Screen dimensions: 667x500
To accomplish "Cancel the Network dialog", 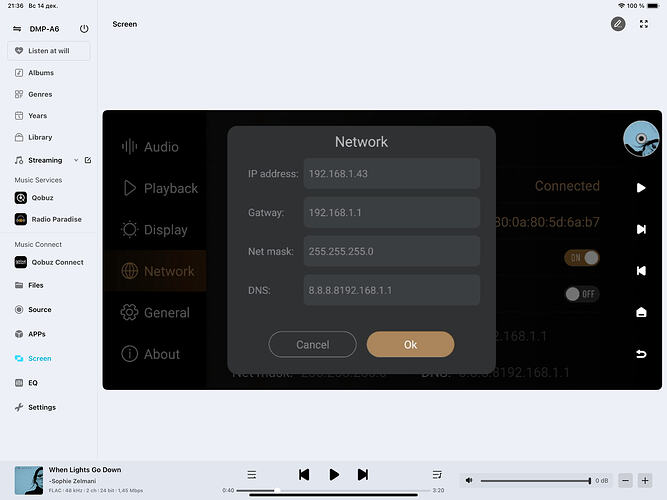I will (312, 344).
